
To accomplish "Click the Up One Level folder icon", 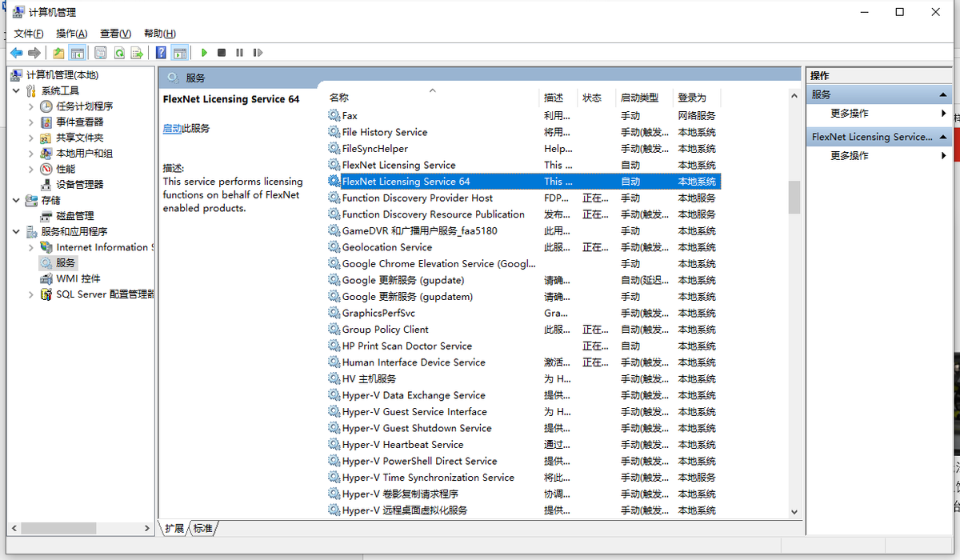I will click(x=58, y=53).
